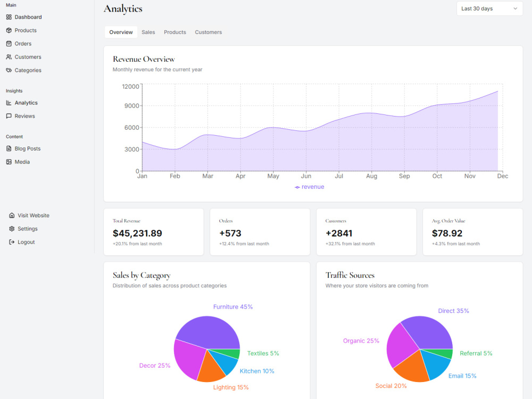Open Media in the sidebar
Viewport: 532px width, 399px height.
22,162
